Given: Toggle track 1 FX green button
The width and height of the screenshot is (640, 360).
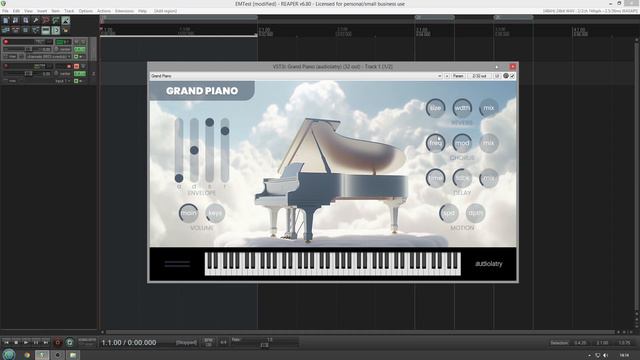Looking at the screenshot, I should click(x=80, y=49).
